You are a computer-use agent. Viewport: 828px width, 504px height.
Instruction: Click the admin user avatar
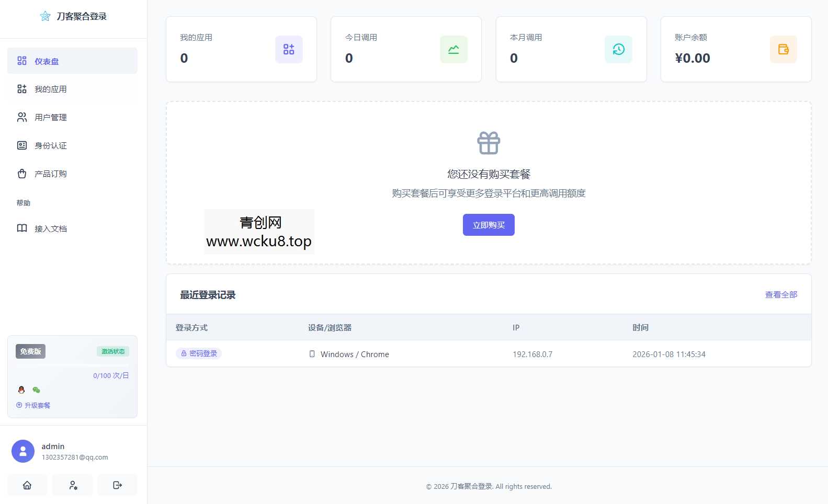point(23,451)
